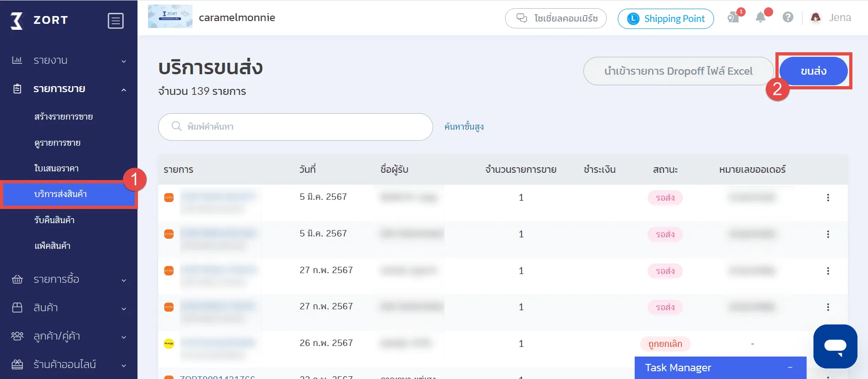The height and width of the screenshot is (379, 868).
Task: Open the ค้นหาขั้นสูง advanced search link
Action: pyautogui.click(x=464, y=127)
